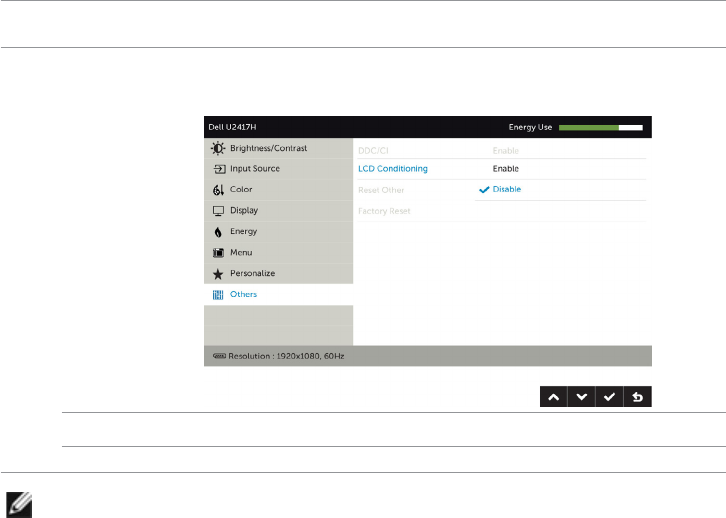Click the Menu icon

218,253
